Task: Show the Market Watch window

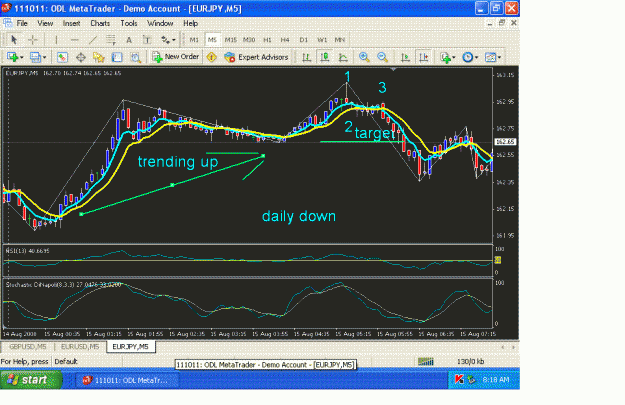Action: pos(62,57)
